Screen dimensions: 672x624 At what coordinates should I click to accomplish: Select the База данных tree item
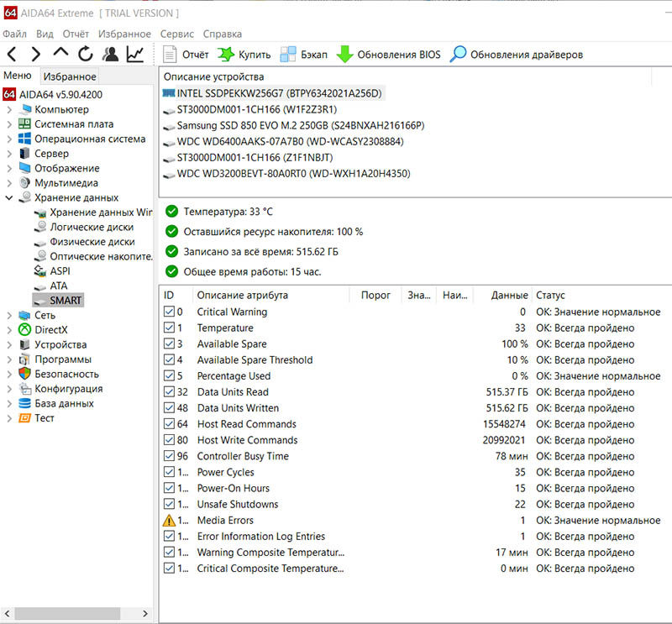tap(64, 403)
